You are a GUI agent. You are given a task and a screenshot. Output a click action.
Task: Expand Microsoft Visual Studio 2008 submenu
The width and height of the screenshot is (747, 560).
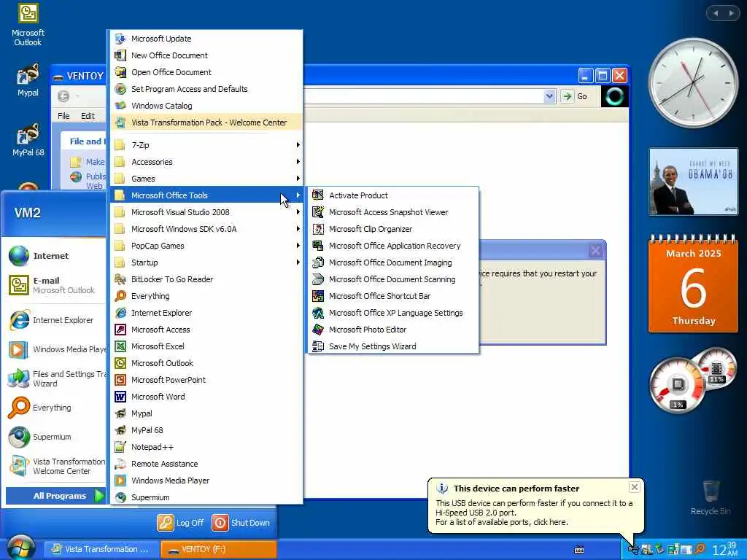(206, 212)
